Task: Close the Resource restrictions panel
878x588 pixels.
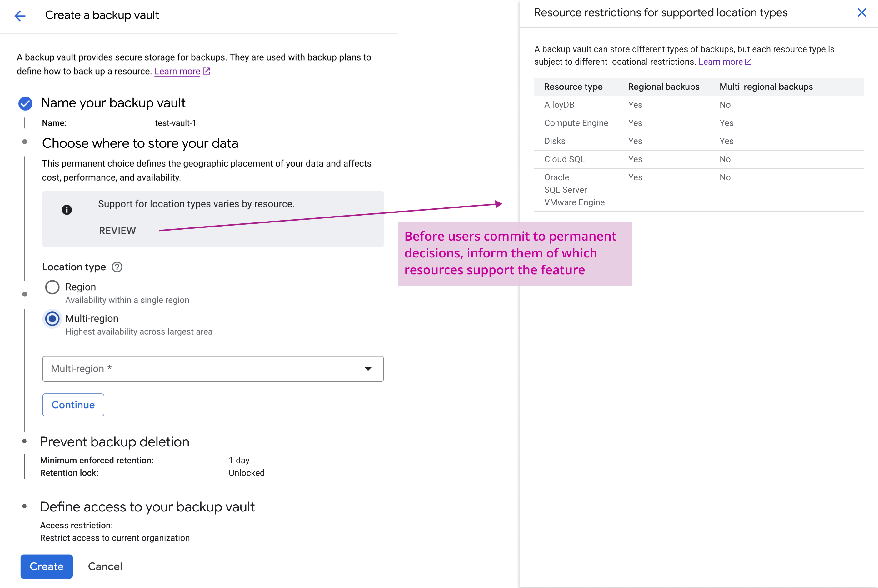Action: pos(862,12)
